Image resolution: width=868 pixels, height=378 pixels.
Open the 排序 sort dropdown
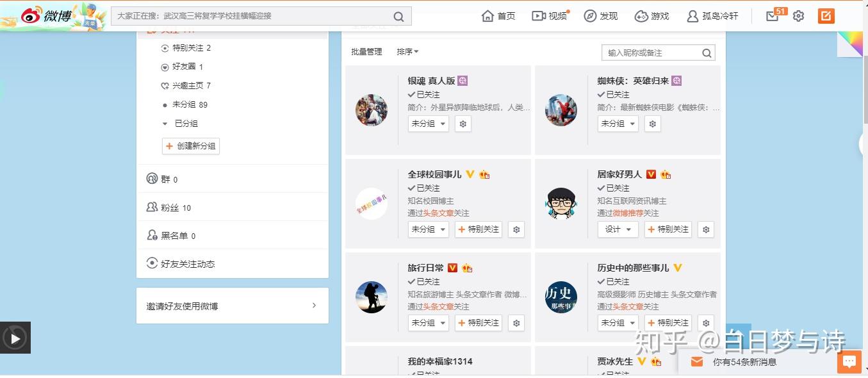407,52
